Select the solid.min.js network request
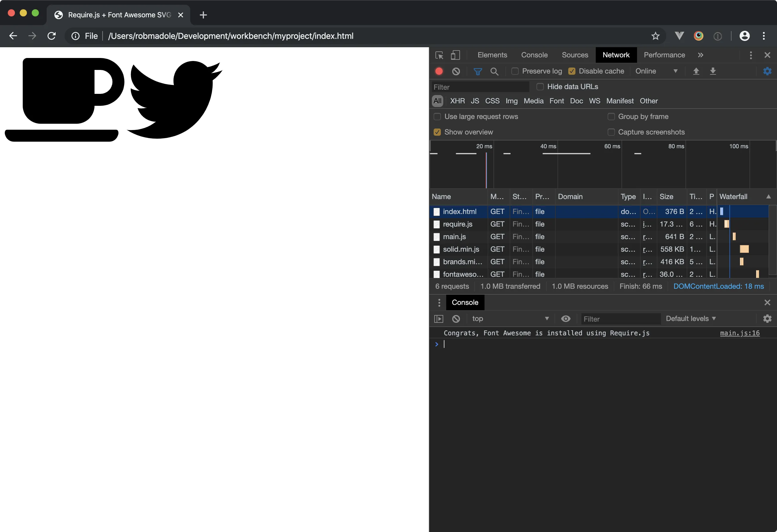 pos(461,249)
